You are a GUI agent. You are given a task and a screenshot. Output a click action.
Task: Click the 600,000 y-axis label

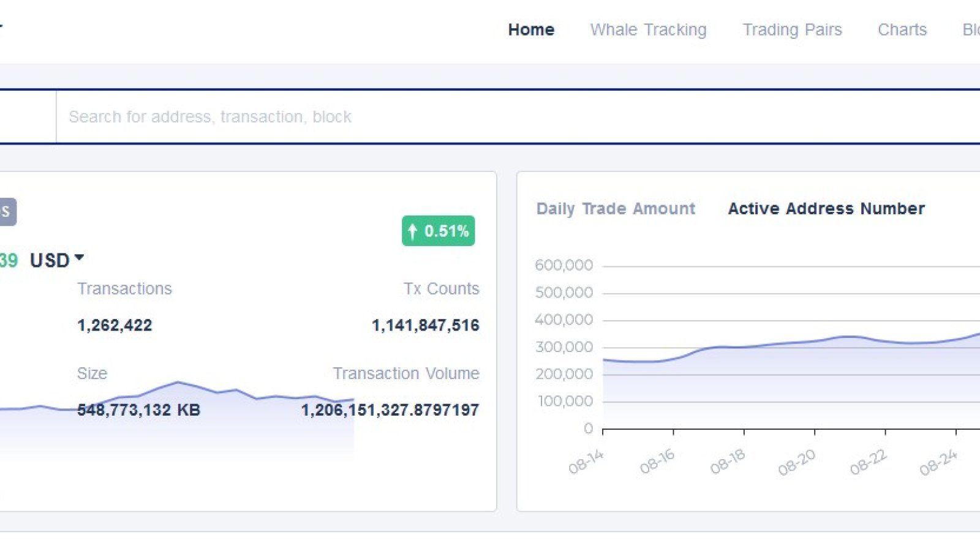pyautogui.click(x=563, y=265)
